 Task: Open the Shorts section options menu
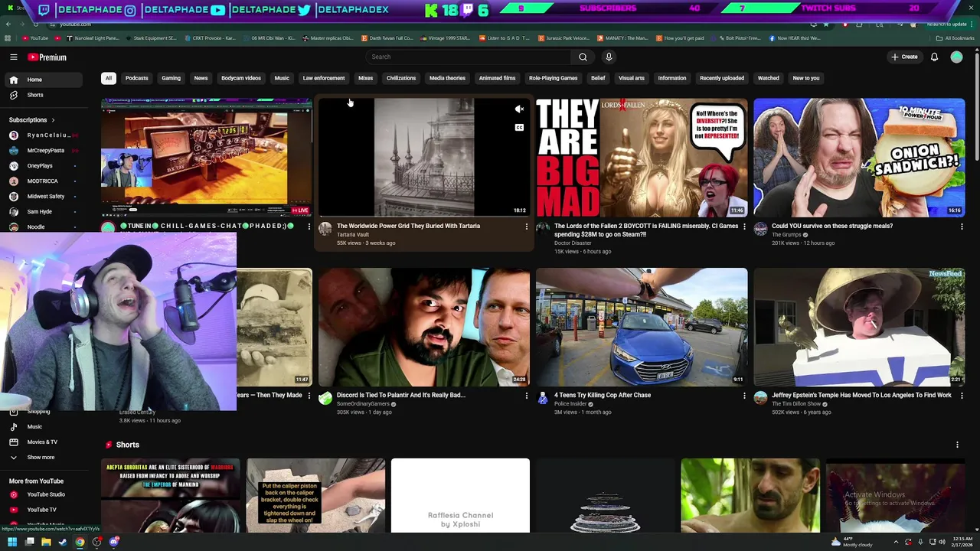957,445
